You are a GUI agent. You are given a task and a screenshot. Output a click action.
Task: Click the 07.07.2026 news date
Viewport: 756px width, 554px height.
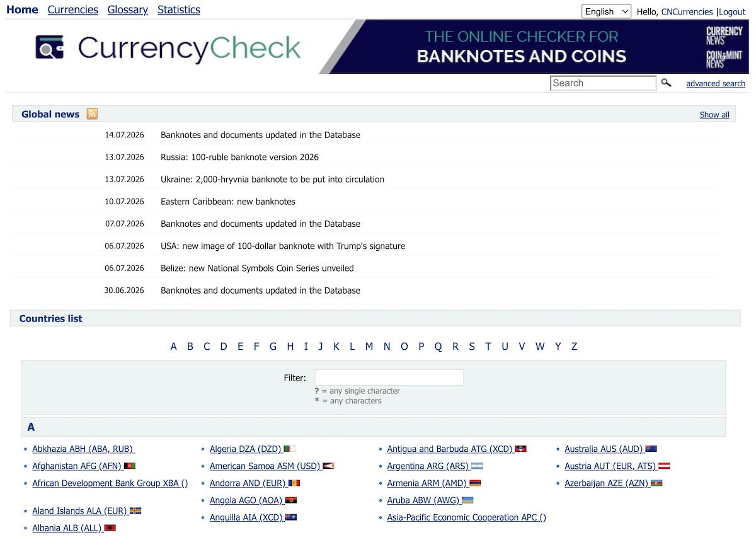coord(124,224)
